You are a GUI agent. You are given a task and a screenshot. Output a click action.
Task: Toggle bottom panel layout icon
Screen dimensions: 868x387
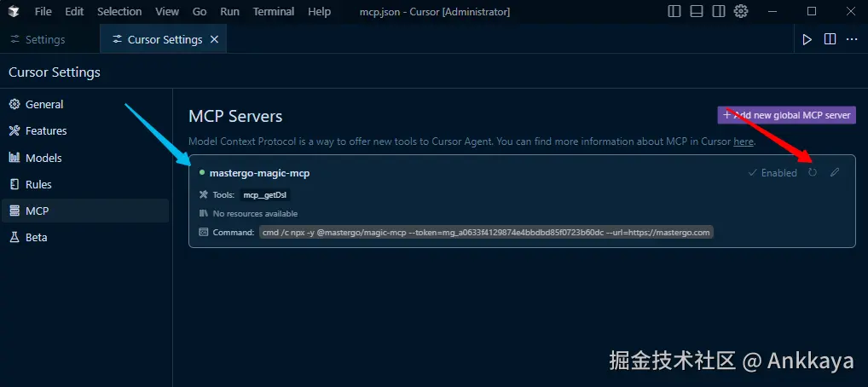[697, 11]
